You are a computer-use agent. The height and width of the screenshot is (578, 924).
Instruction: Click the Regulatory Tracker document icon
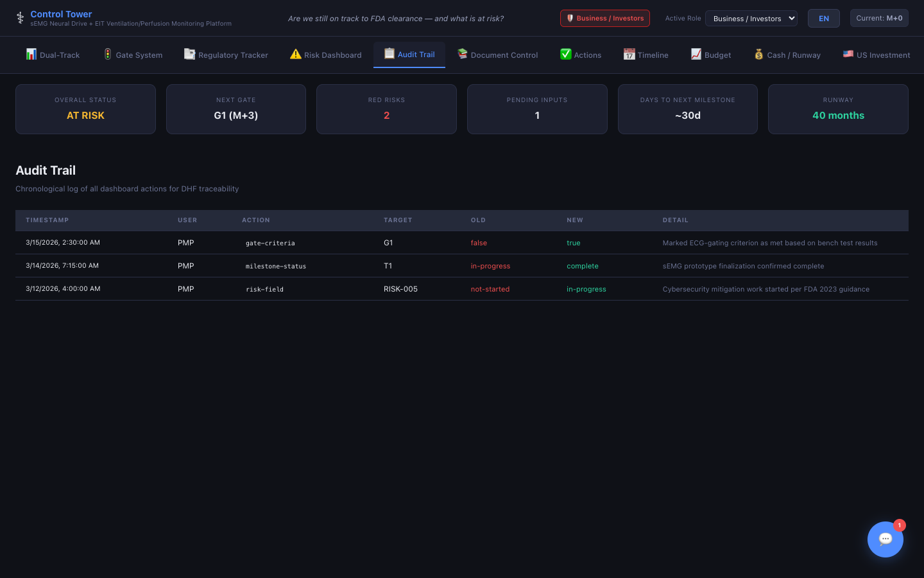[x=189, y=55]
